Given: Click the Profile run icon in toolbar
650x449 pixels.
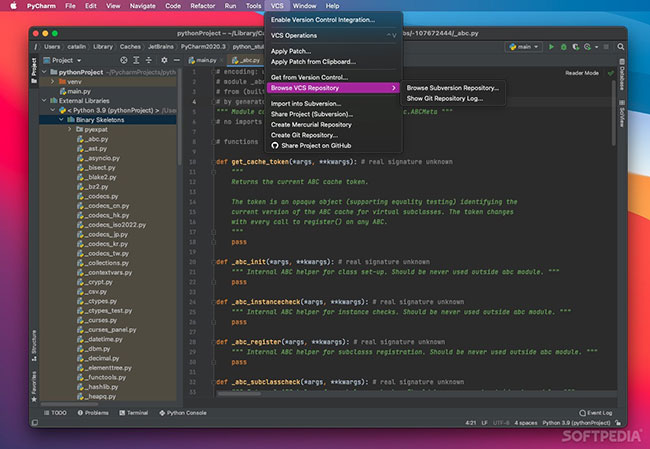Looking at the screenshot, I should (587, 47).
